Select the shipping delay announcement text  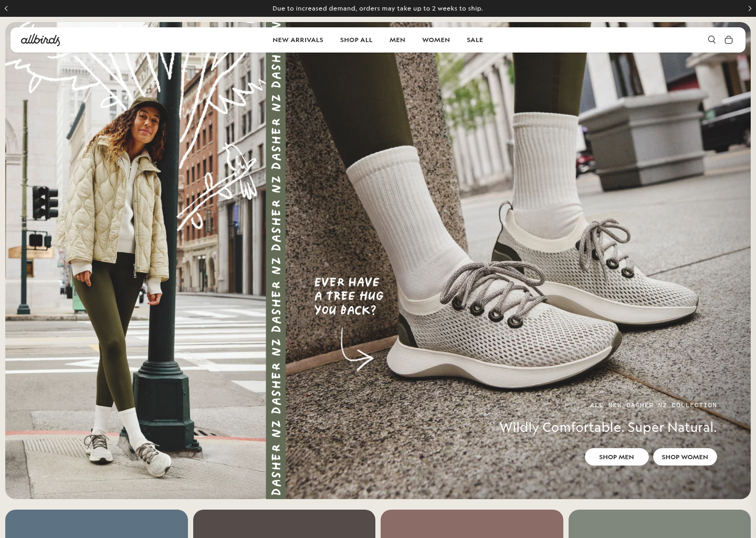(x=377, y=8)
